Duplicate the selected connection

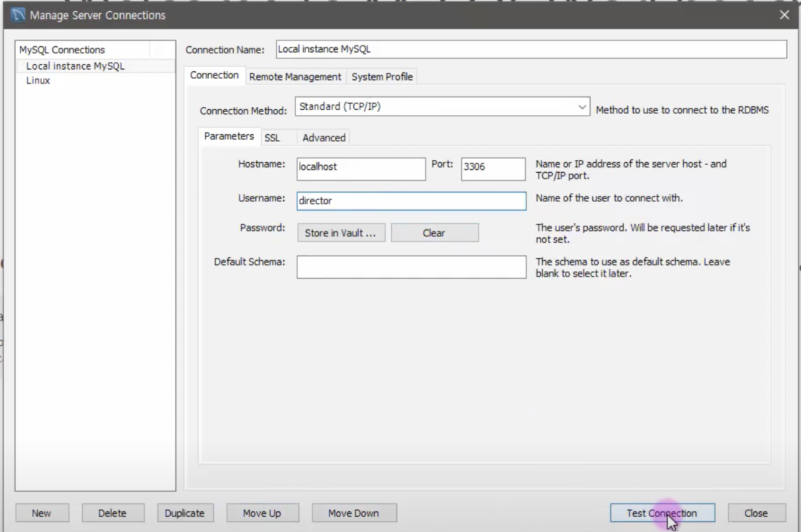tap(185, 513)
